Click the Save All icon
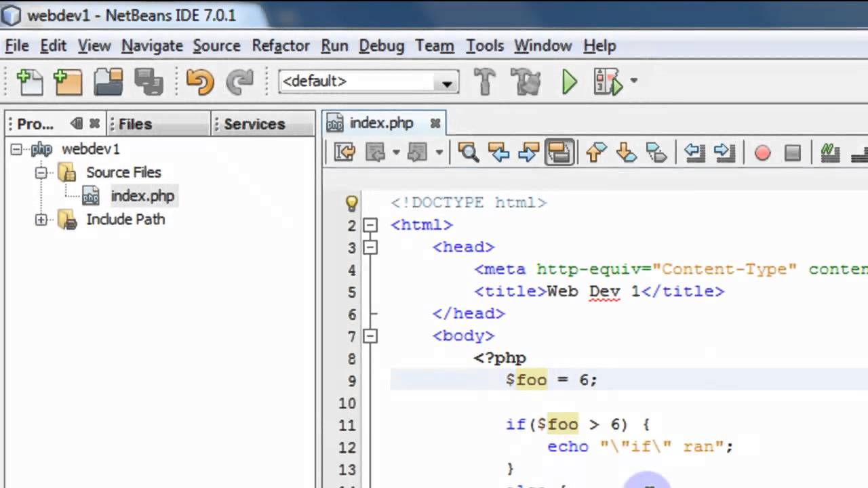Screen dimensions: 868x488 click(149, 82)
